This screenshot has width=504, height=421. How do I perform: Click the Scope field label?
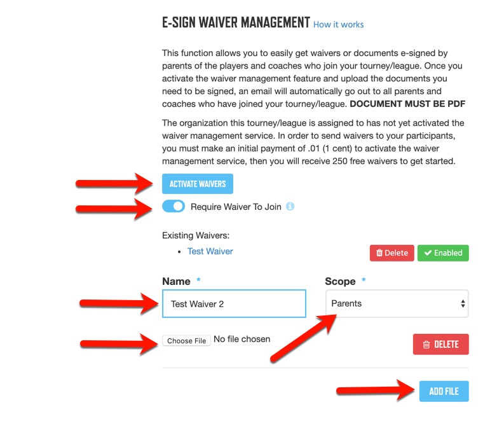[340, 281]
